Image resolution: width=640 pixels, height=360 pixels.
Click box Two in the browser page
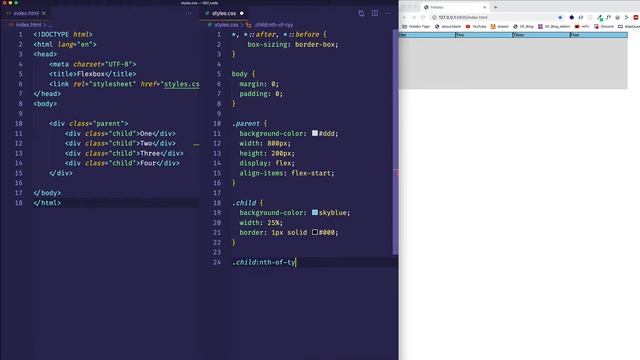click(484, 35)
